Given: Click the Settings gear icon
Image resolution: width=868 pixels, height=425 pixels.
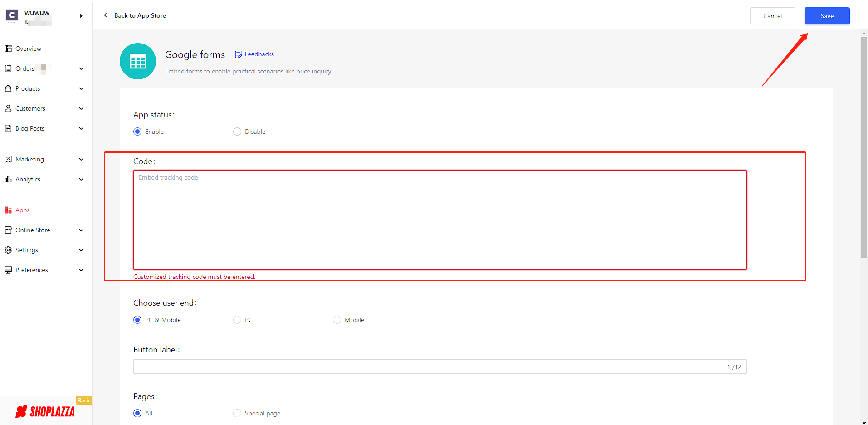Looking at the screenshot, I should 8,250.
